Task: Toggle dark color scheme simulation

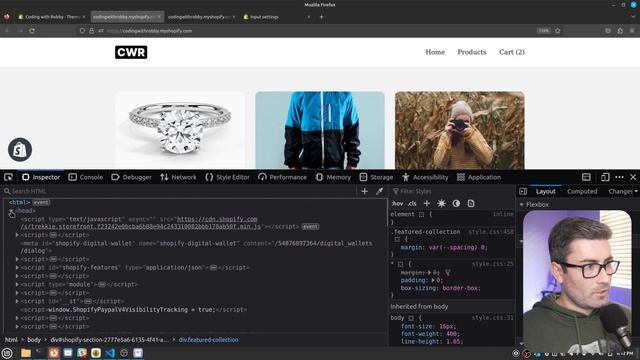Action: pyautogui.click(x=456, y=203)
